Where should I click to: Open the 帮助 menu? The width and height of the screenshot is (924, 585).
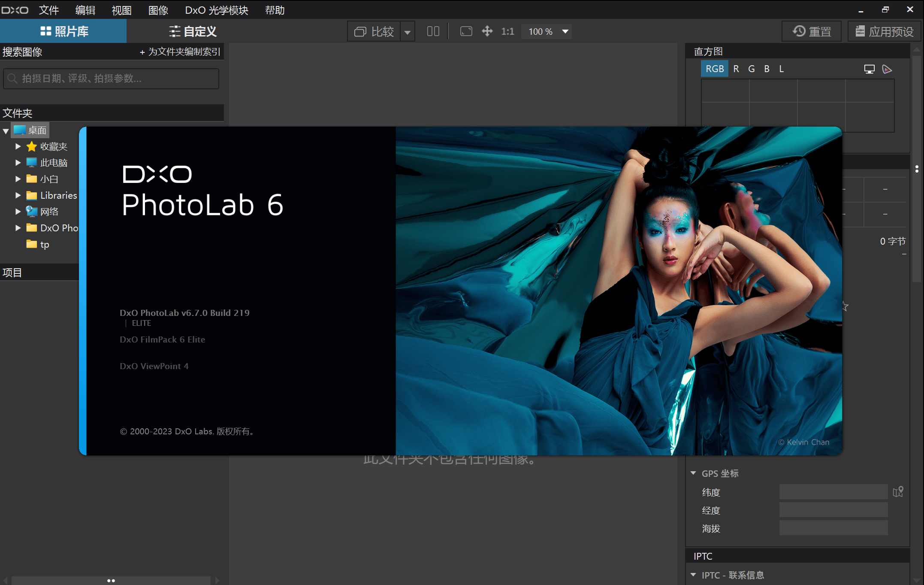tap(275, 9)
